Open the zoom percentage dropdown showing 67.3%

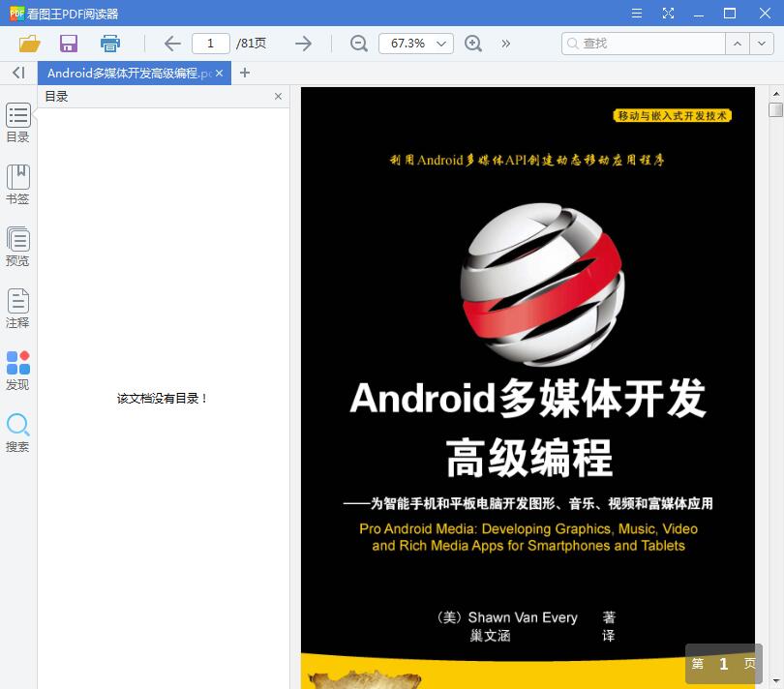tap(415, 44)
